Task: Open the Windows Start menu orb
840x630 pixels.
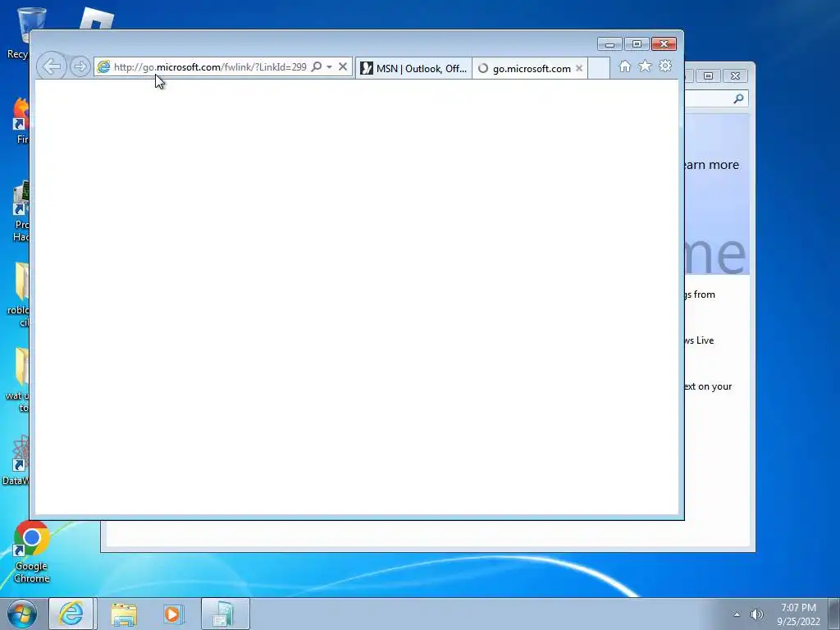Action: [22, 614]
